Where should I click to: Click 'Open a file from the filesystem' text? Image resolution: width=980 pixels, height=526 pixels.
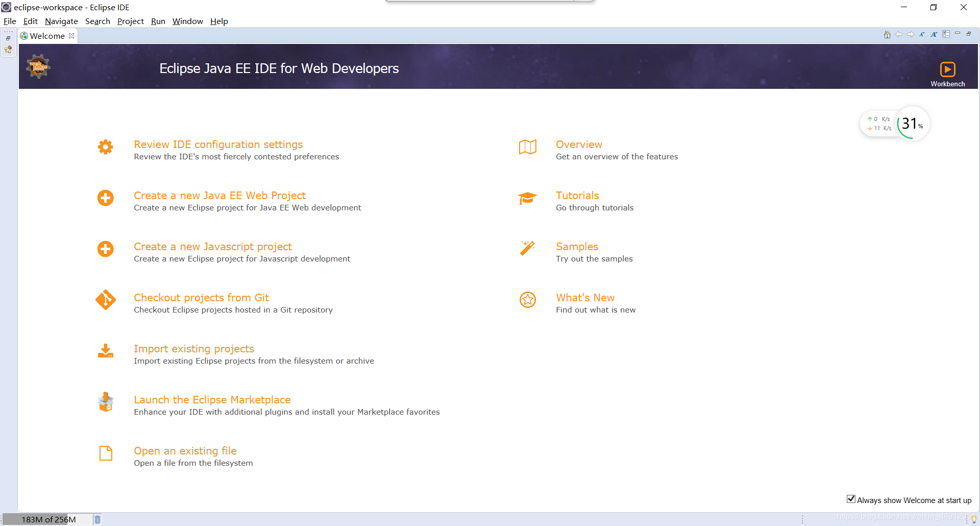point(193,463)
